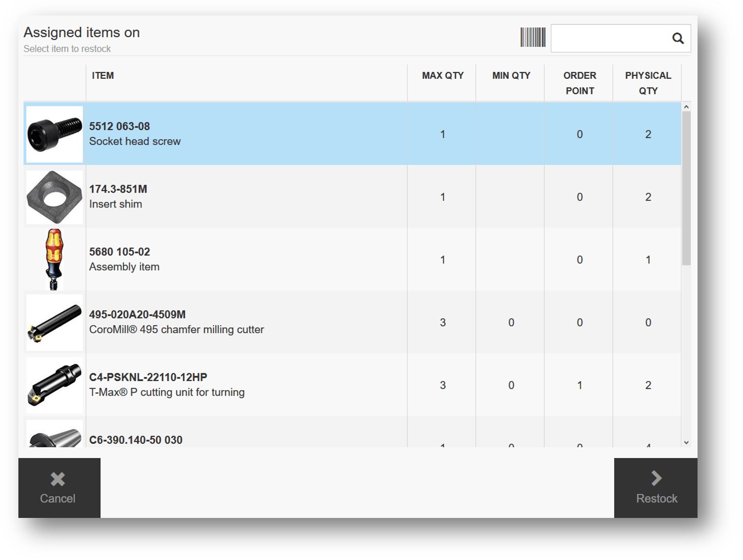Click the vertical scrollbar thumb

pyautogui.click(x=686, y=188)
